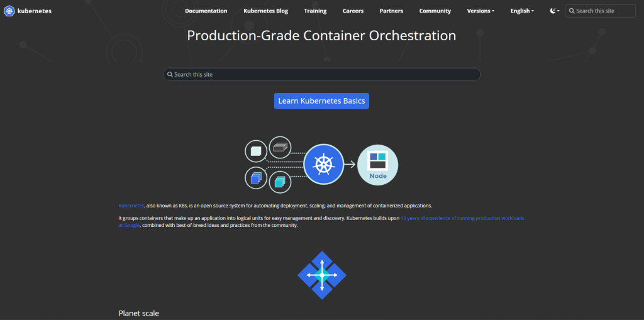Click the blue stacked containers icon
The width and height of the screenshot is (644, 320).
point(256,178)
